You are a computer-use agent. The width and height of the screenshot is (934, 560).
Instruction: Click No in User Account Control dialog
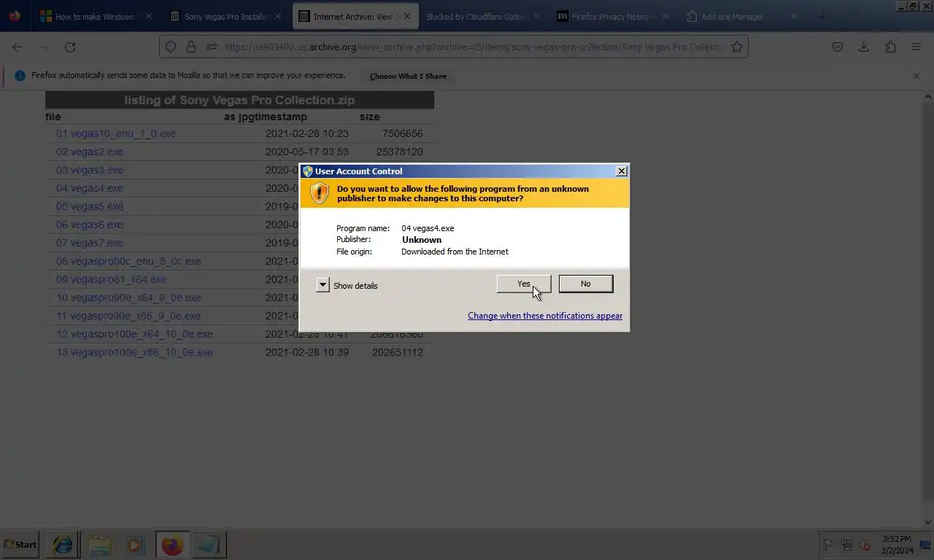point(585,284)
